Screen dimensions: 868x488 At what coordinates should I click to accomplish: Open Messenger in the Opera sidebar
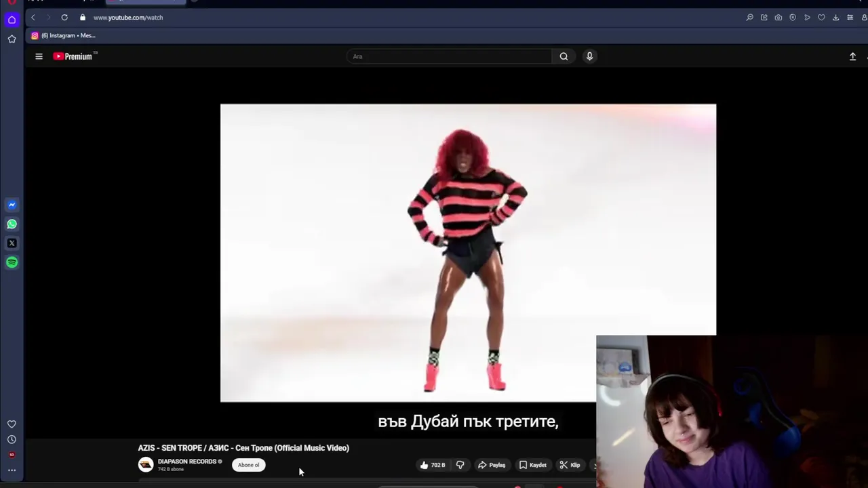[x=12, y=205]
